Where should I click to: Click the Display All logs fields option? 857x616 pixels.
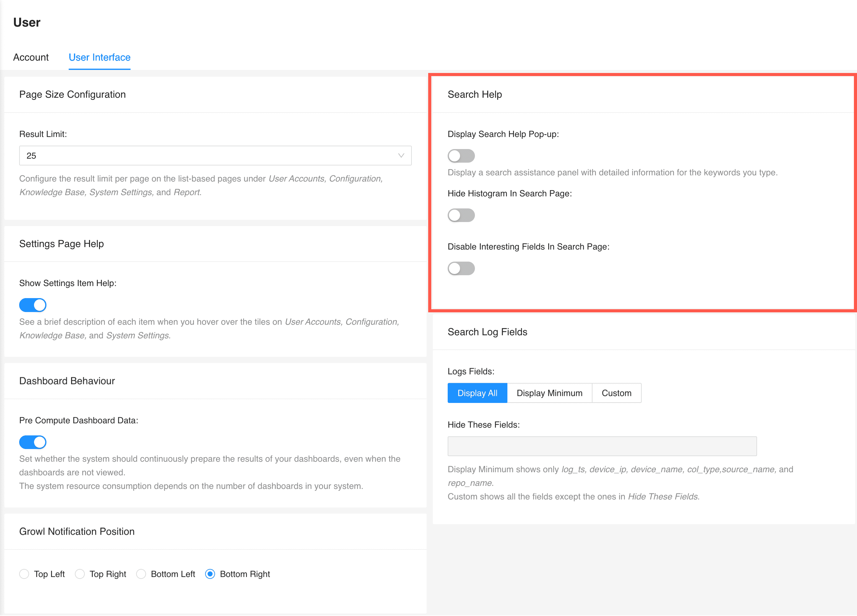pyautogui.click(x=477, y=393)
